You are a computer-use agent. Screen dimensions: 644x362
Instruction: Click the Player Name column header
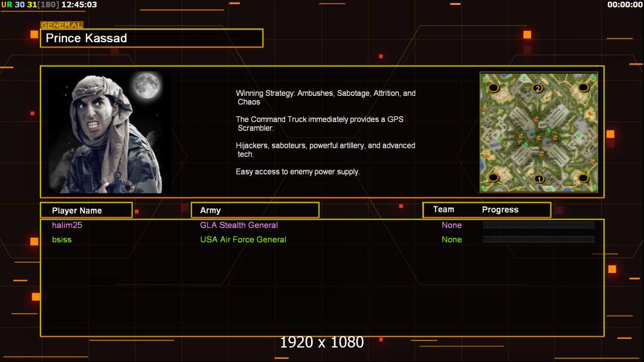(86, 211)
